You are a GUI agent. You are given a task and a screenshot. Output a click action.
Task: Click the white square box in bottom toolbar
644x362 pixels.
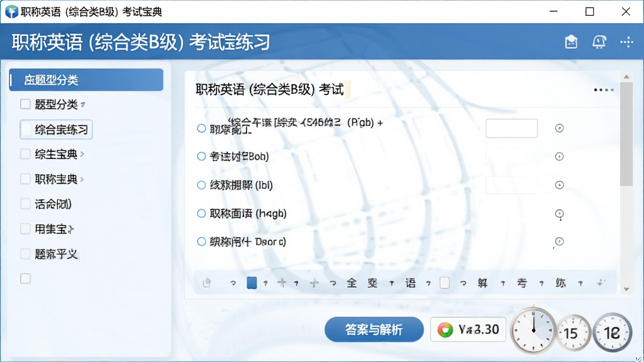point(445,283)
